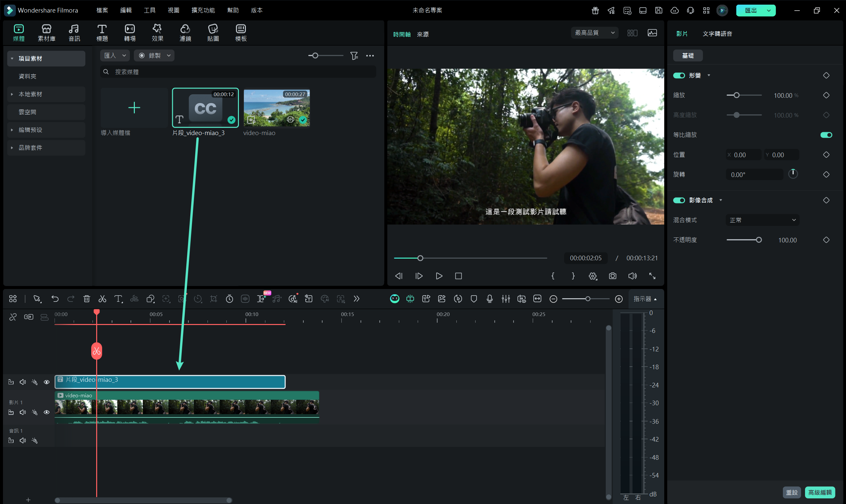846x504 pixels.
Task: Click the delete trash icon in timeline toolbar
Action: click(87, 299)
